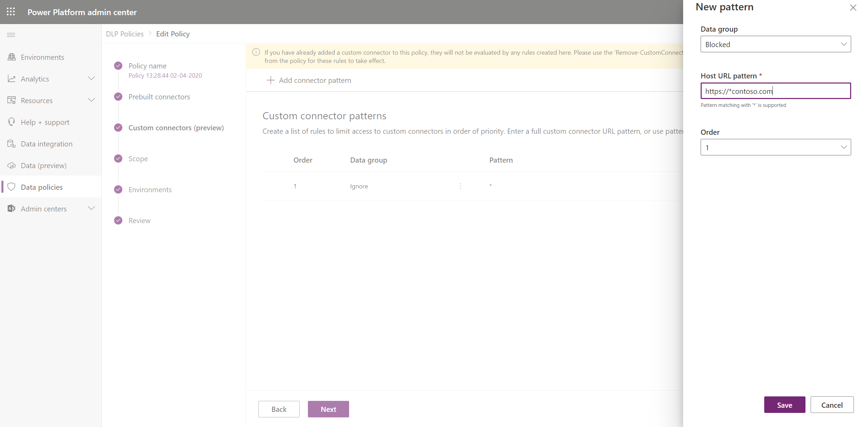Click the Host URL pattern text field
868x427 pixels.
775,91
